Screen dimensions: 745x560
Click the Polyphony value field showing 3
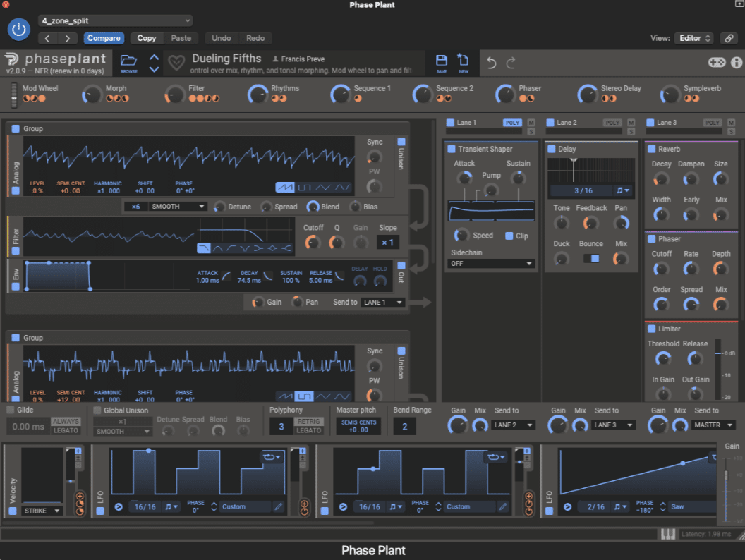281,426
